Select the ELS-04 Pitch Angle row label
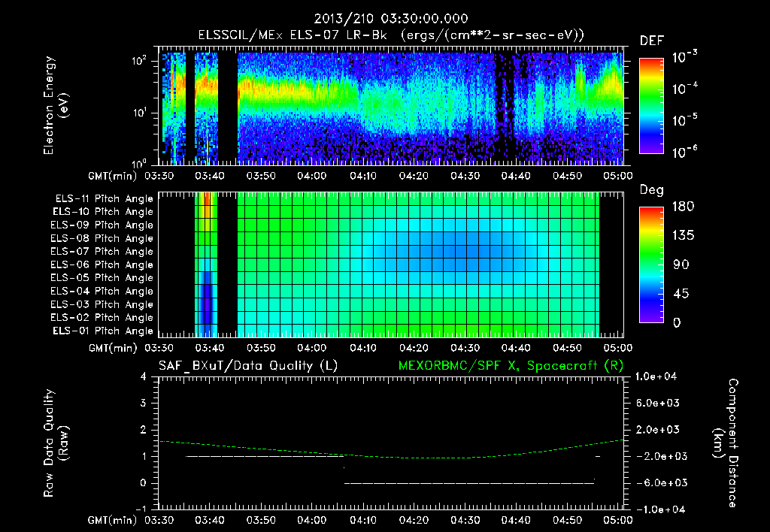 pyautogui.click(x=102, y=291)
